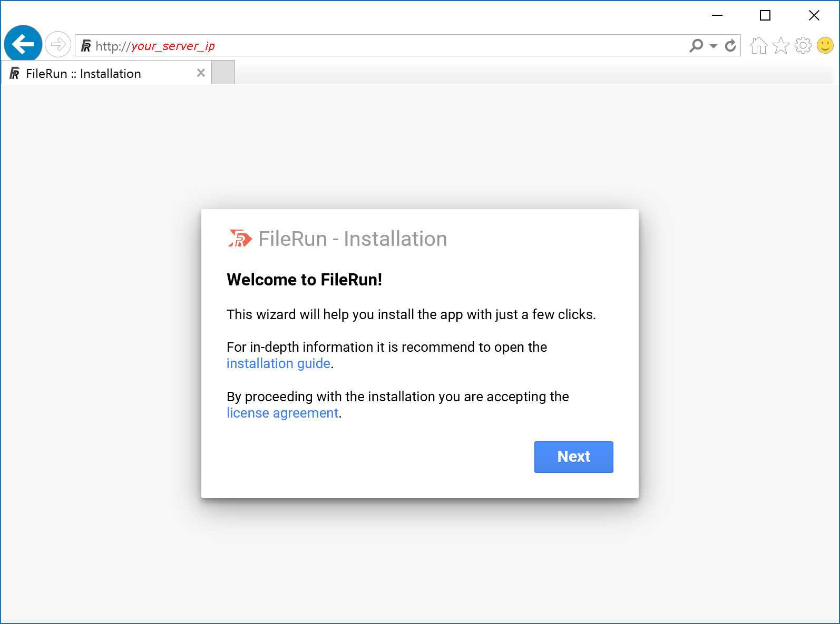
Task: Open the license agreement link
Action: tap(282, 413)
